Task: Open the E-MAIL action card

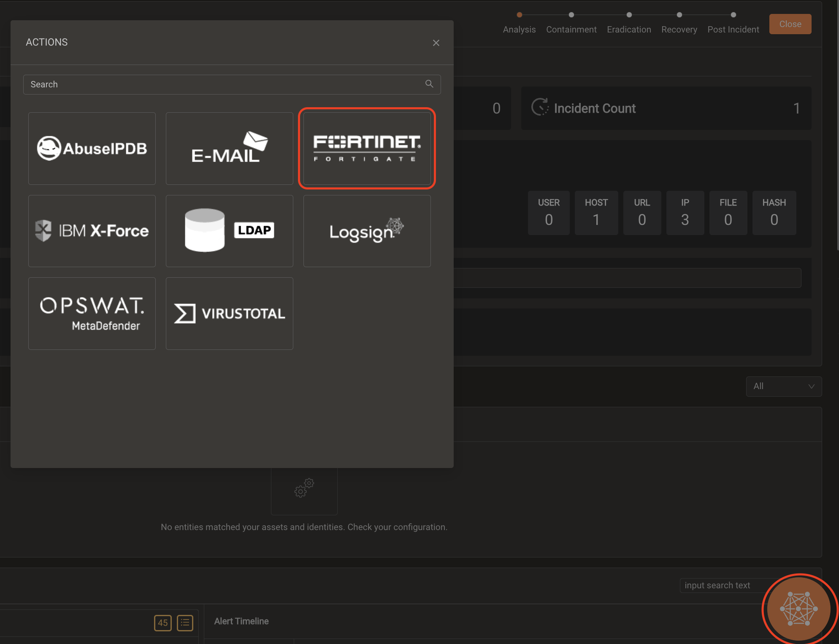Action: pyautogui.click(x=230, y=149)
